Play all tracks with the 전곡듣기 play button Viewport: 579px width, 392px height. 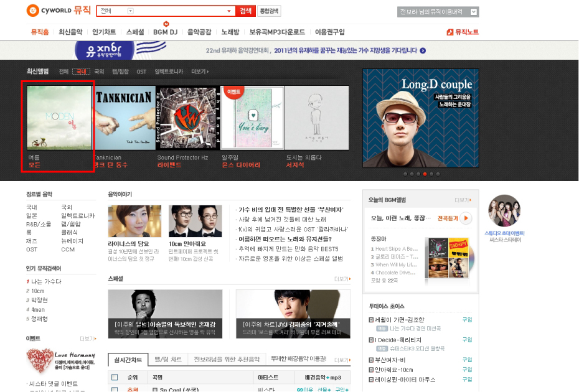(466, 218)
